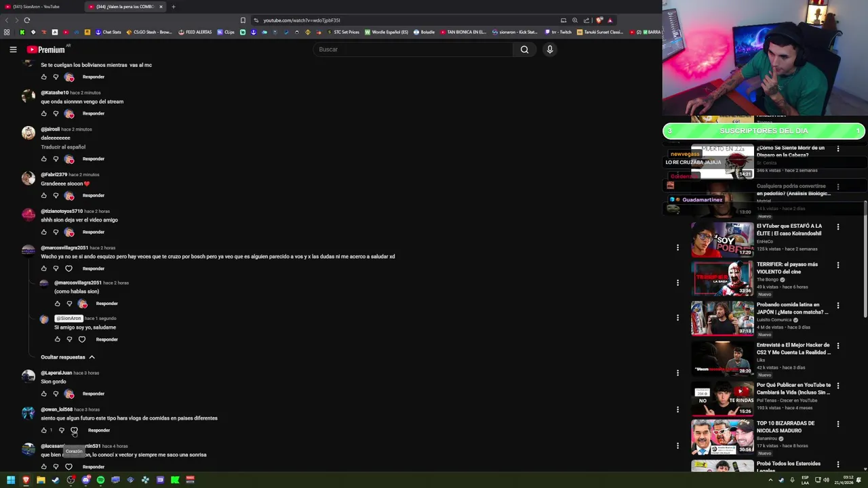Show hidden system tray icons
868x488 pixels.
770,480
